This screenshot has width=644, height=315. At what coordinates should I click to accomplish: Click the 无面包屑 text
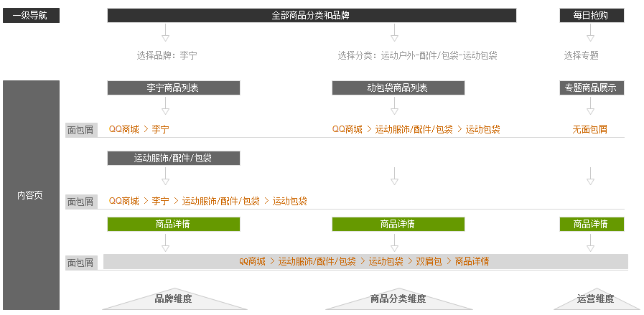point(589,130)
